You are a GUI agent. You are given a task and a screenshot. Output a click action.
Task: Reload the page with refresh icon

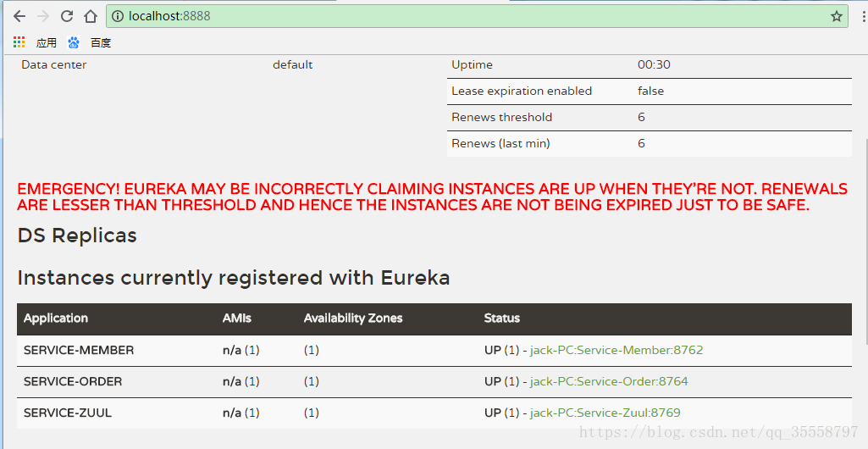click(x=67, y=16)
